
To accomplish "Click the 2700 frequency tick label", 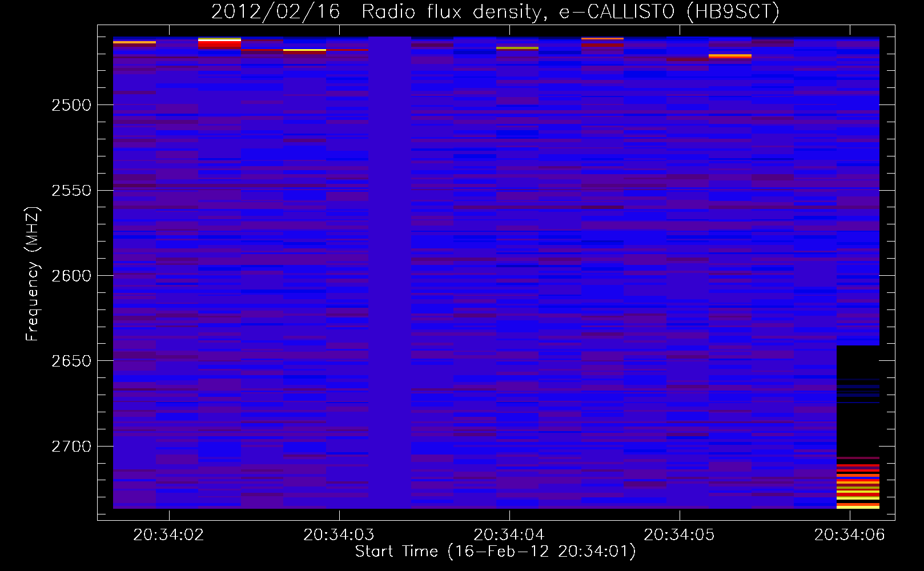I will coord(71,447).
